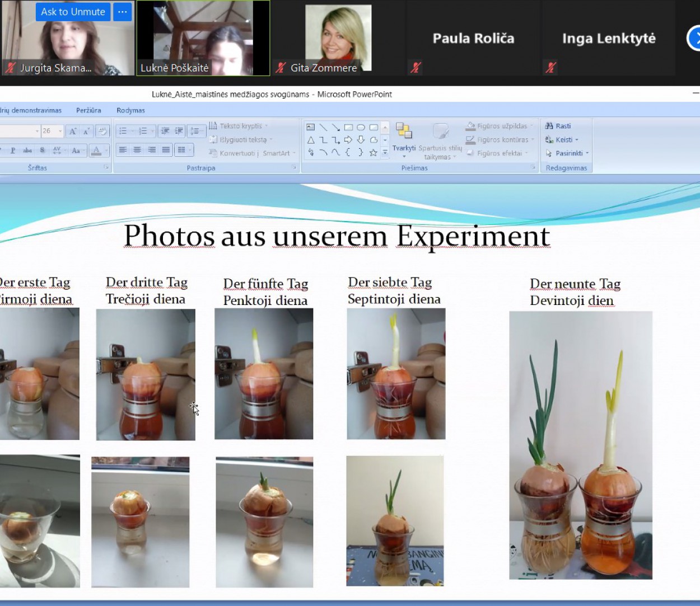The width and height of the screenshot is (700, 606).
Task: Toggle strikethrough text formatting
Action: point(27,150)
